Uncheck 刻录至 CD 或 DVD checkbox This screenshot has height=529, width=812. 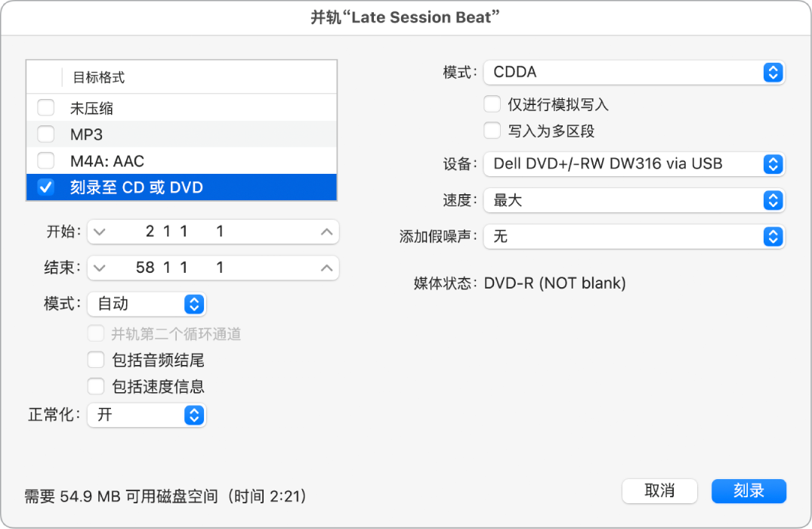[46, 187]
